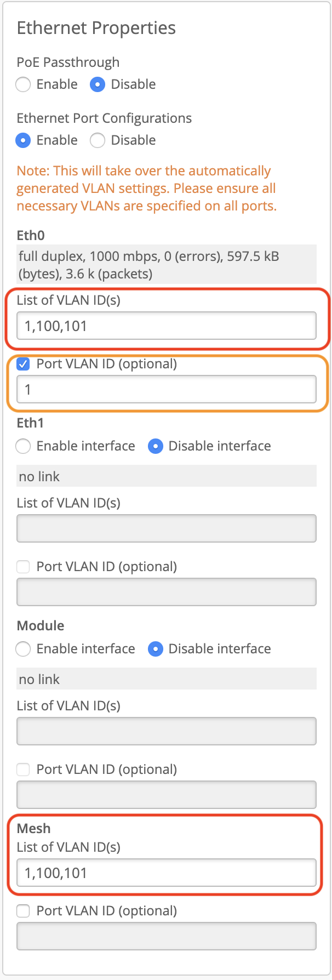Viewport: 332px width, 980px height.
Task: Click Module Port VLAN ID input field
Action: point(166,795)
